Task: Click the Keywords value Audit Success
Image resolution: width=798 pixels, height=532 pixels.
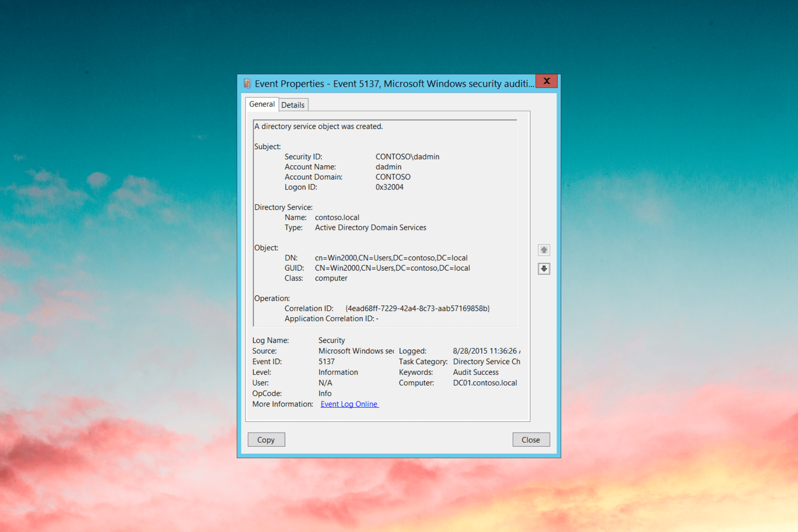Action: tap(476, 372)
